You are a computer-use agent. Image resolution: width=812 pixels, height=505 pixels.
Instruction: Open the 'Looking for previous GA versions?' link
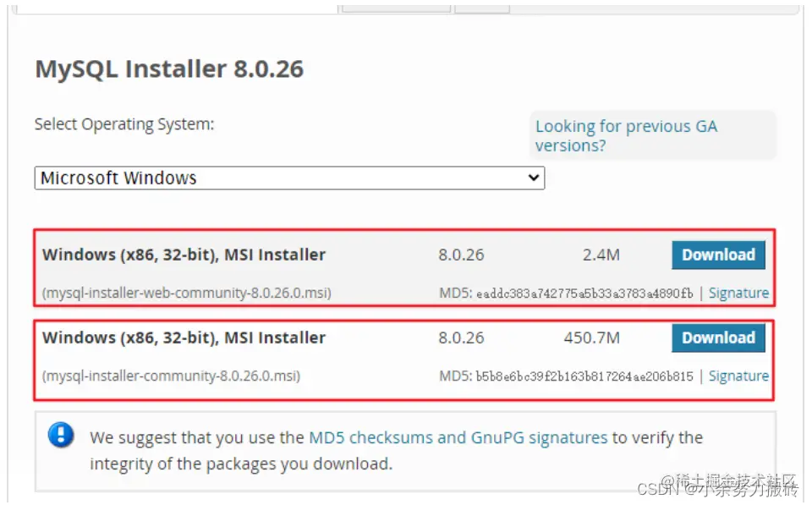[x=626, y=135]
